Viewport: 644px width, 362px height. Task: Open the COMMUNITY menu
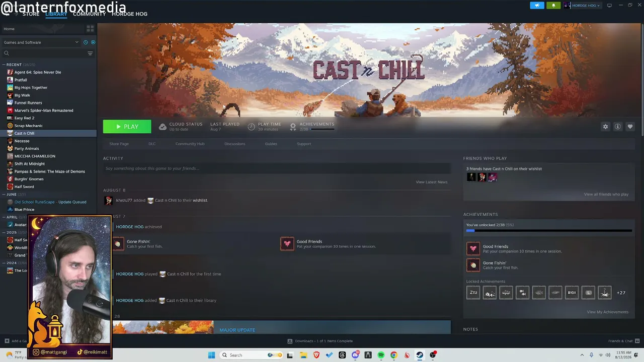click(x=89, y=14)
